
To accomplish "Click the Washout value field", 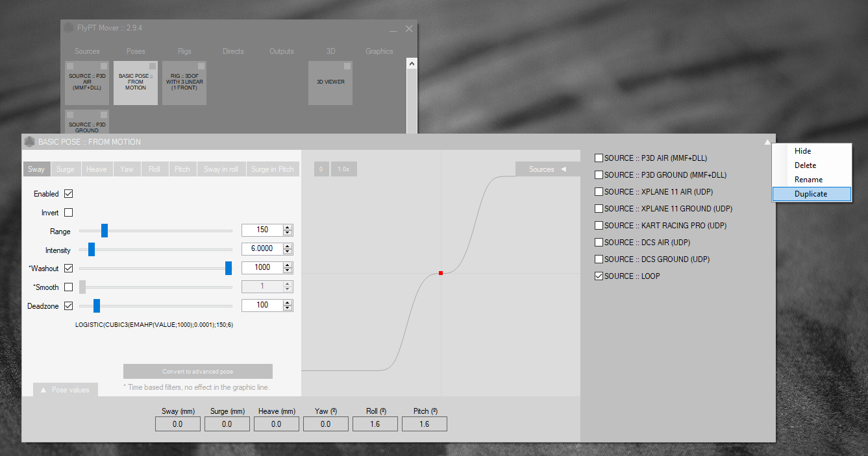I will click(x=262, y=267).
